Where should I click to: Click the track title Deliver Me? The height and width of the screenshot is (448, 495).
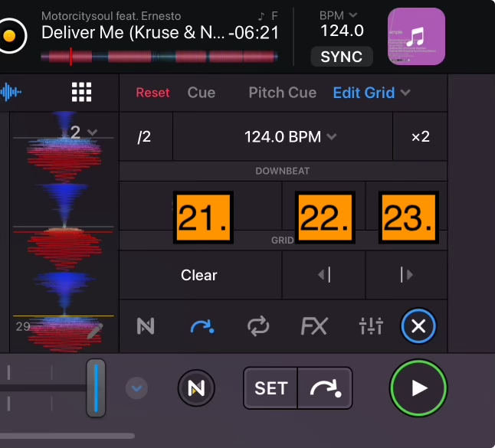(x=133, y=32)
